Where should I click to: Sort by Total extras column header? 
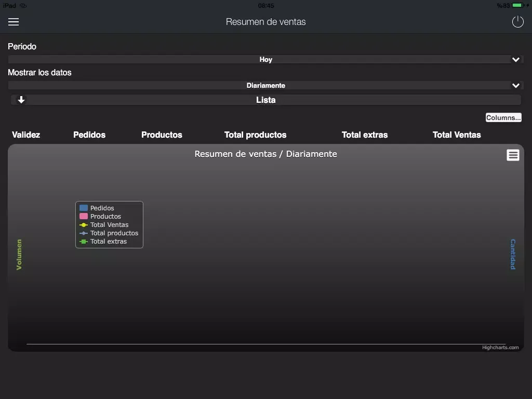click(364, 135)
